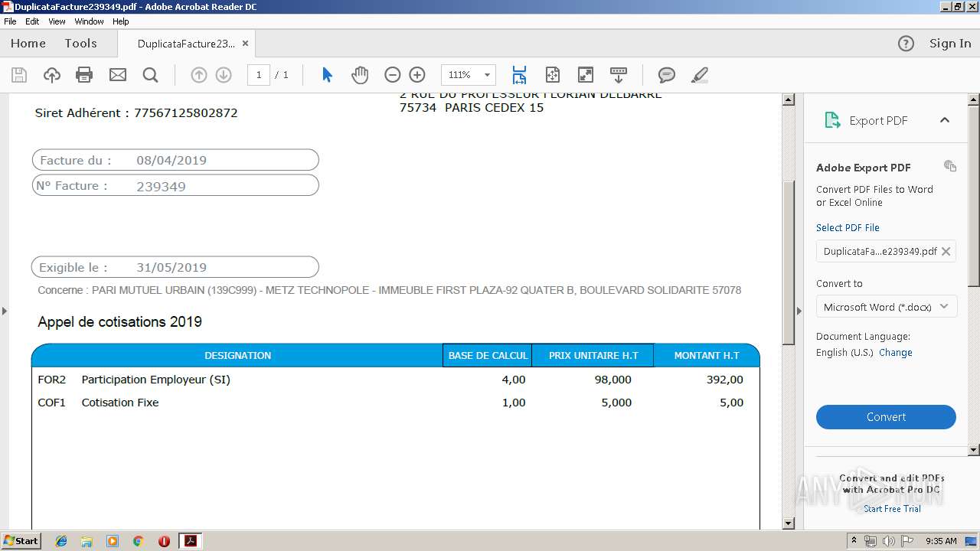Click the Opera taskbar icon
This screenshot has width=980, height=551.
pos(164,541)
